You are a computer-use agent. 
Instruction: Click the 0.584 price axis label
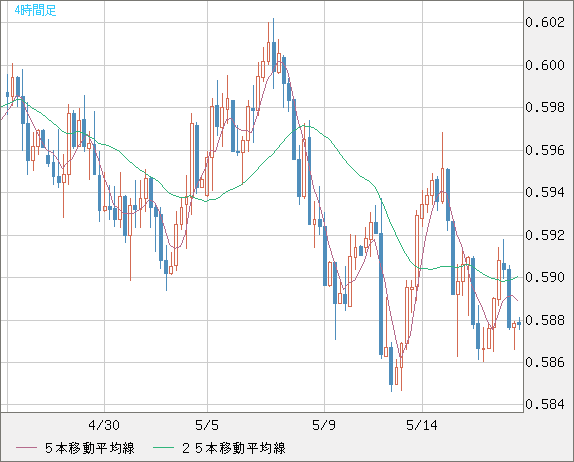[545, 404]
